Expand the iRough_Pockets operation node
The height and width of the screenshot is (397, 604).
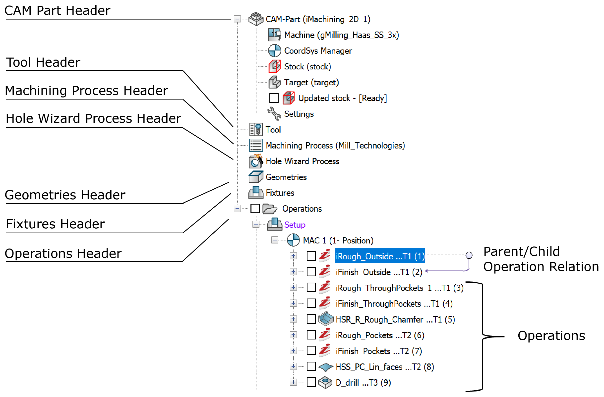[x=294, y=335]
